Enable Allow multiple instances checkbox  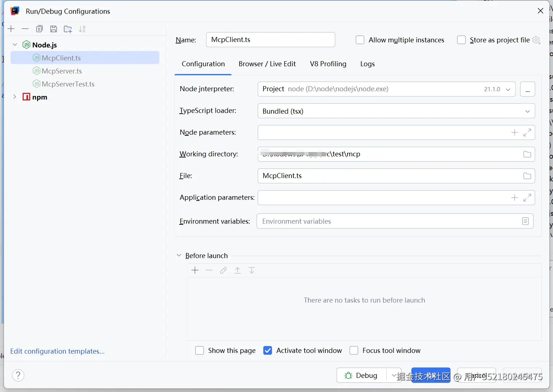pos(360,40)
